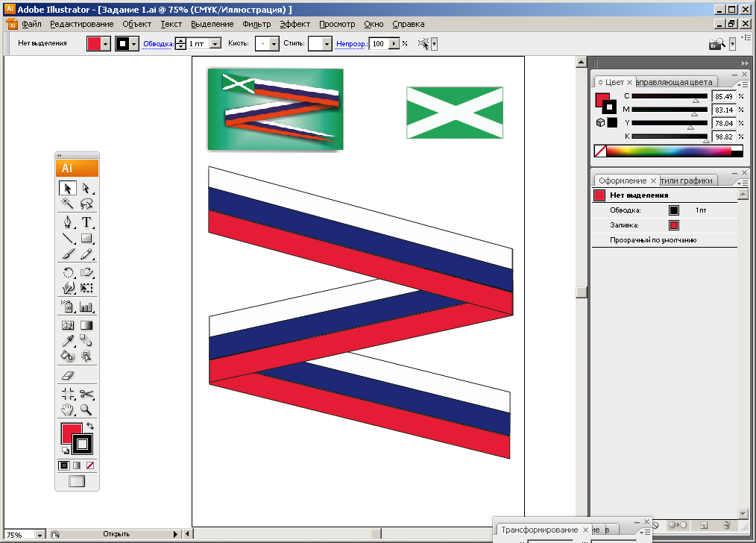The height and width of the screenshot is (543, 756).
Task: Collapse the panel dock with double arrows
Action: 745,63
